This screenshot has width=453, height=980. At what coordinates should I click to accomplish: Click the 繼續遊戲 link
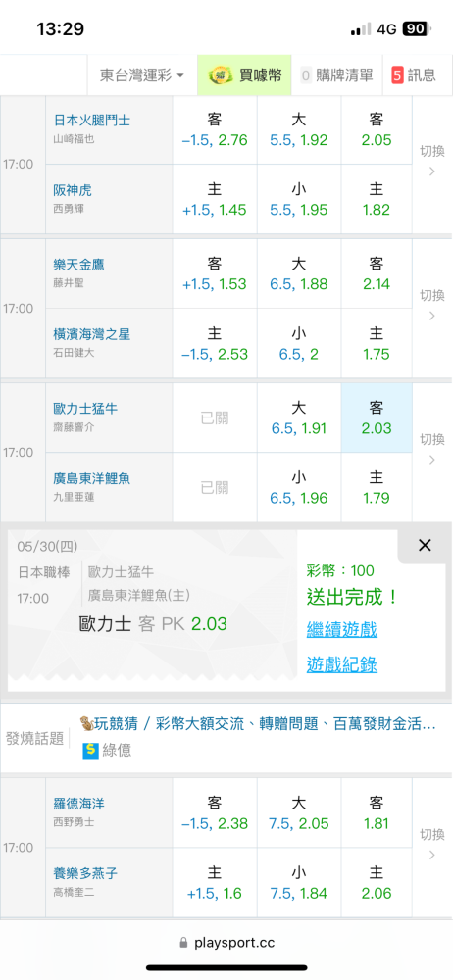341,629
